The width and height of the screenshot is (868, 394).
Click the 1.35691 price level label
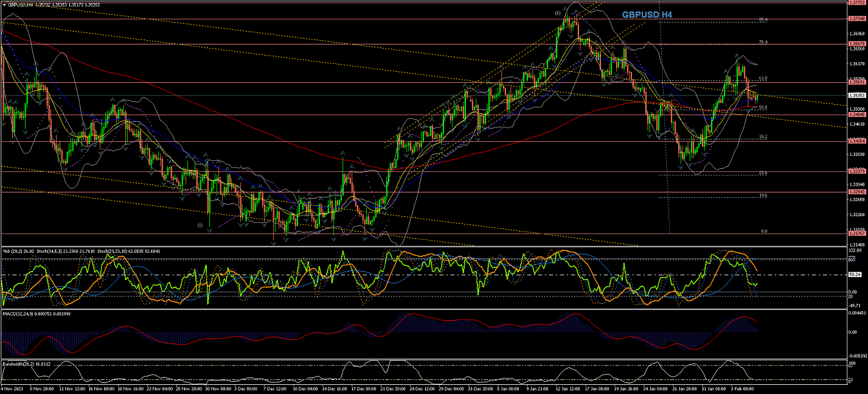856,82
